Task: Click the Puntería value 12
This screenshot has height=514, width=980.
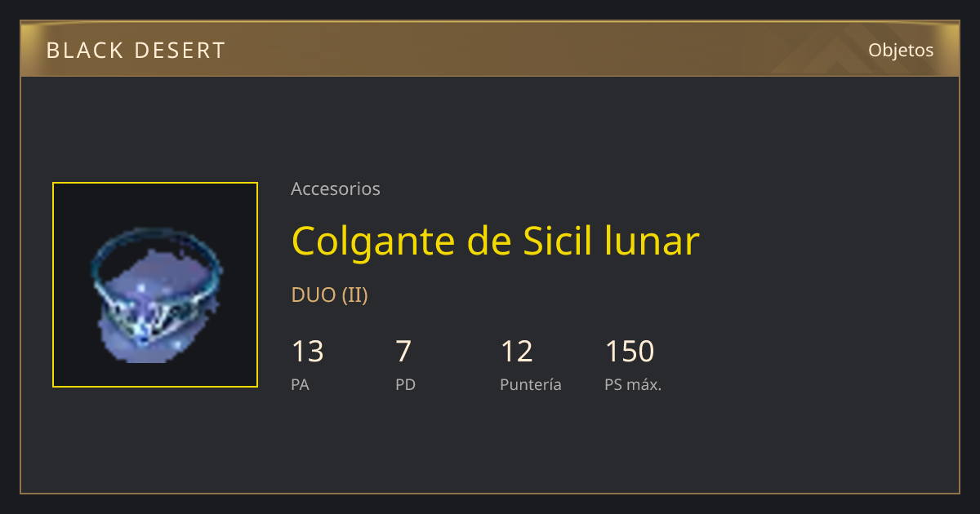Action: point(516,352)
